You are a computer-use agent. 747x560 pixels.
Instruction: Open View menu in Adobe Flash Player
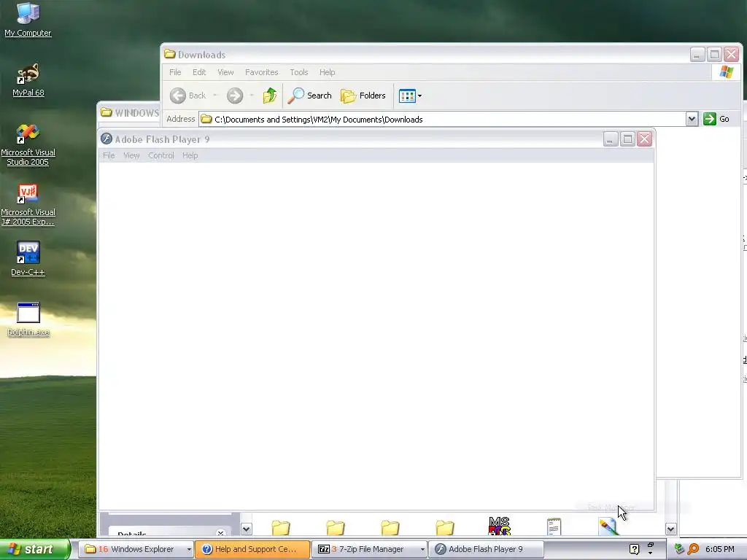click(x=131, y=155)
